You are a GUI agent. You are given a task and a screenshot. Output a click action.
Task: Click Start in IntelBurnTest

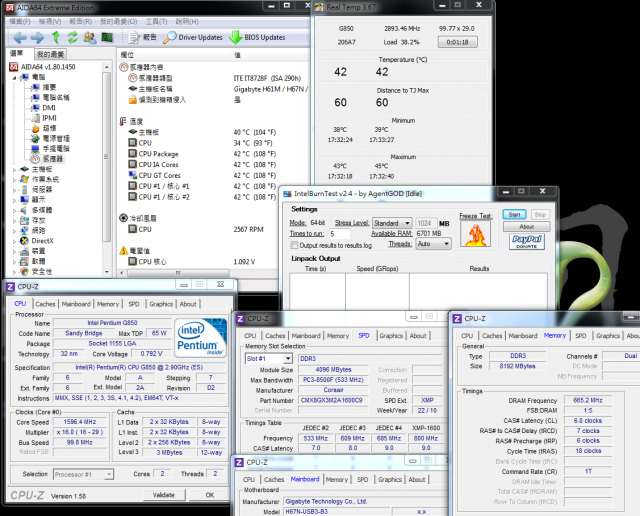tap(514, 214)
